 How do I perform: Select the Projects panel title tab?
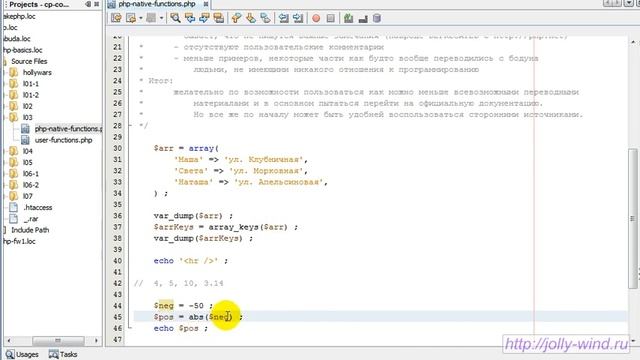[39, 4]
